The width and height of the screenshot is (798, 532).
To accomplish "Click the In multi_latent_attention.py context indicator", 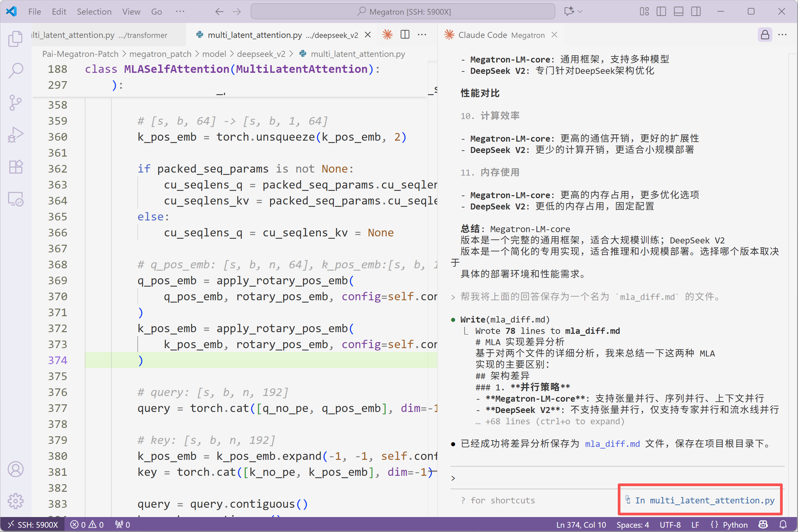I will [x=700, y=500].
